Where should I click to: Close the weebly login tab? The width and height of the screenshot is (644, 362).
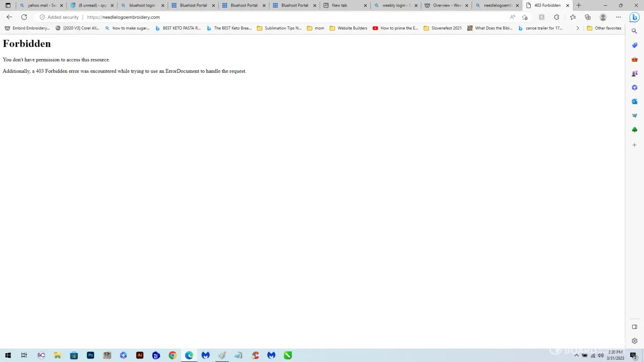coord(416,5)
